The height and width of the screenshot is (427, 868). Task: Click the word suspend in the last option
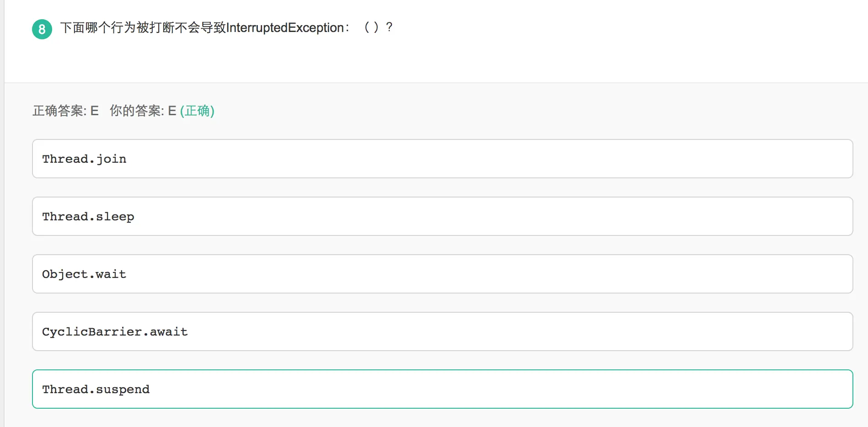click(x=123, y=390)
